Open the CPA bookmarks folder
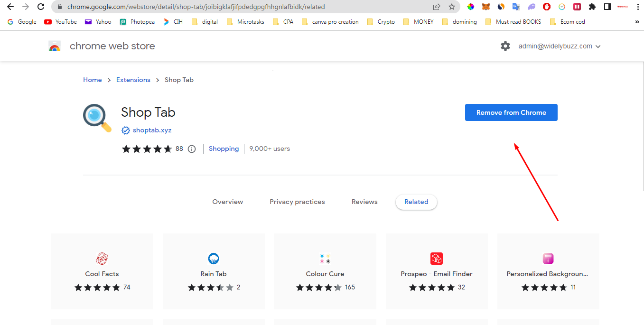 point(283,22)
